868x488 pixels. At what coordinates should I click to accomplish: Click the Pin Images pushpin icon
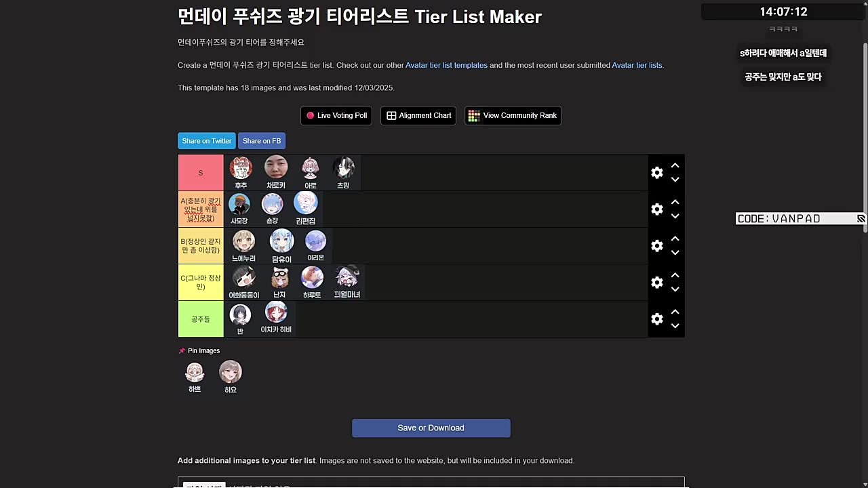pos(181,351)
